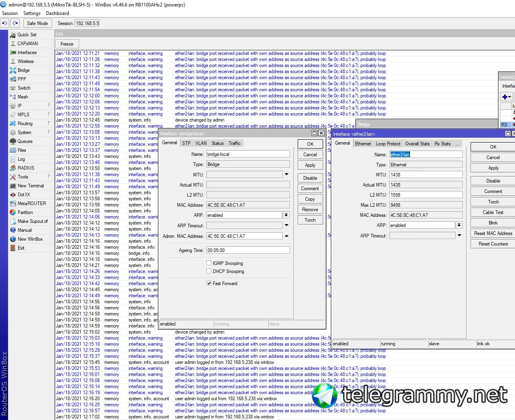Open Quick Set from sidebar

pos(27,35)
